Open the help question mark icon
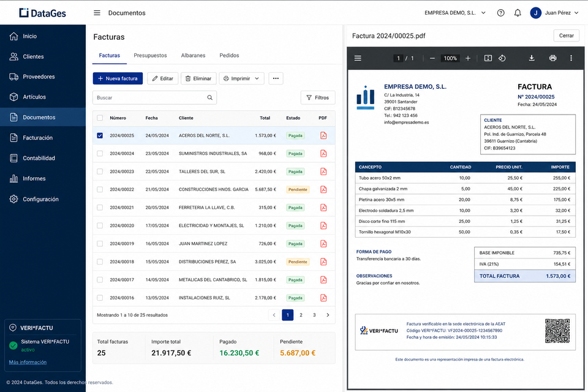The image size is (588, 392). [x=500, y=13]
